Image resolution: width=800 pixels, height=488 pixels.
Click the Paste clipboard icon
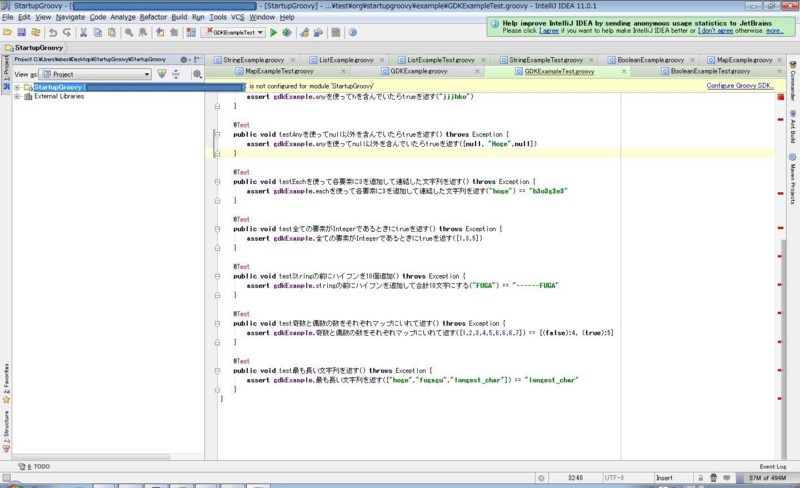click(x=112, y=32)
